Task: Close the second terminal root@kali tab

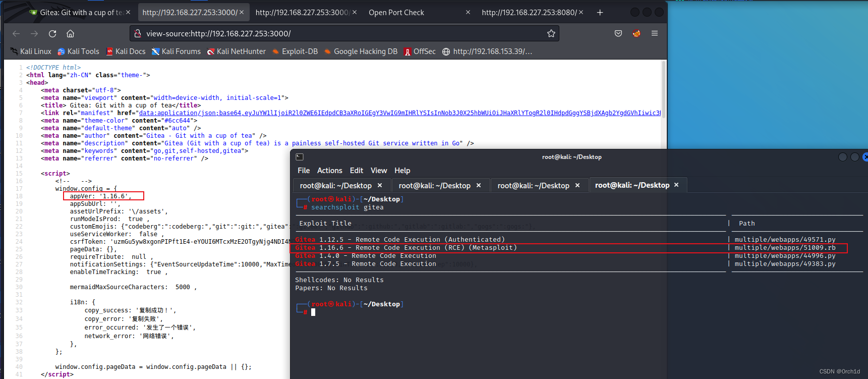Action: coord(479,185)
